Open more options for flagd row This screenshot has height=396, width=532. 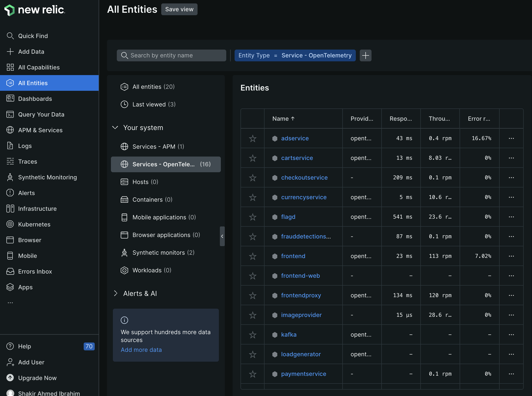point(511,217)
